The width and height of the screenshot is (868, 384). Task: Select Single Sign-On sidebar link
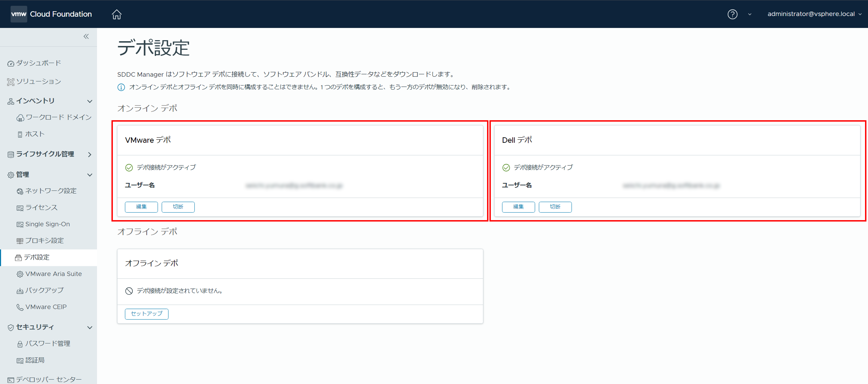(48, 224)
